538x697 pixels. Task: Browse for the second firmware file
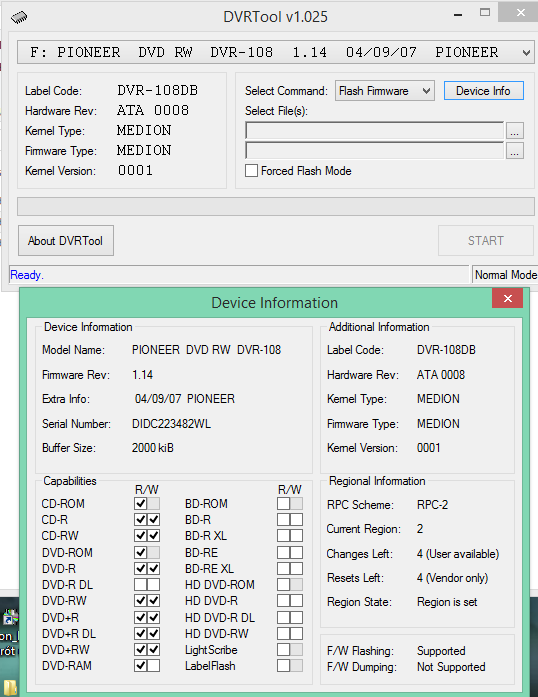point(514,151)
